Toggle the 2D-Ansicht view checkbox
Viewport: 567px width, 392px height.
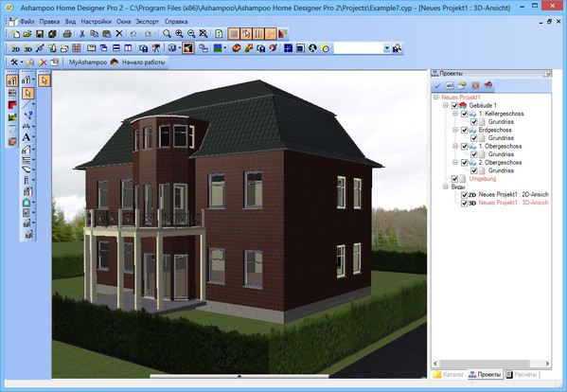[x=465, y=195]
